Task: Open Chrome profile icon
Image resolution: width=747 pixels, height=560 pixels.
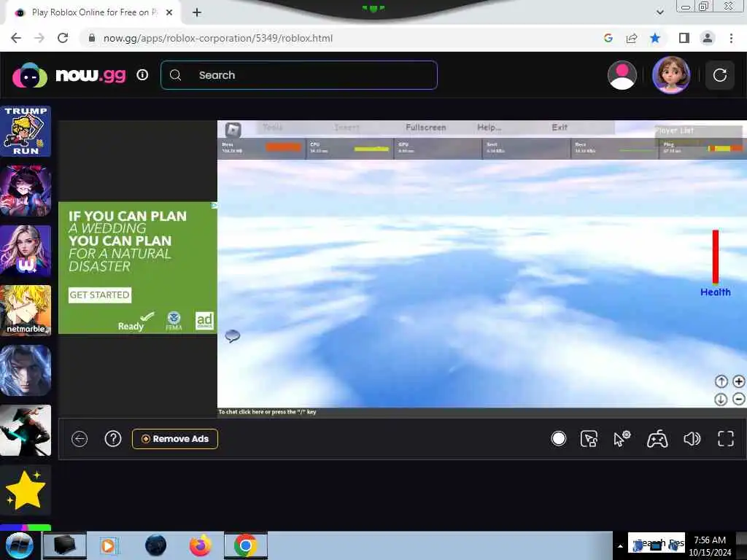Action: (x=708, y=38)
